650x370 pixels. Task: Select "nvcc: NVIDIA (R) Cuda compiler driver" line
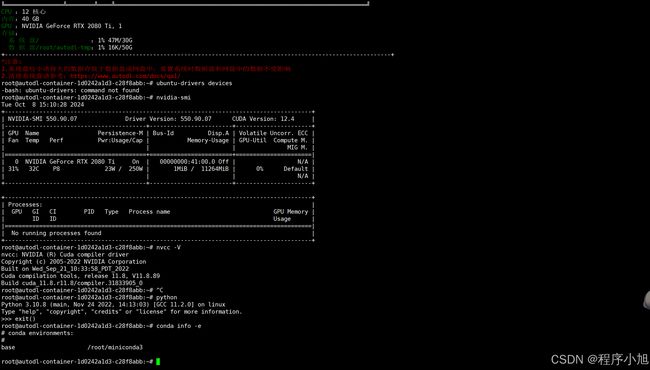pos(65,254)
